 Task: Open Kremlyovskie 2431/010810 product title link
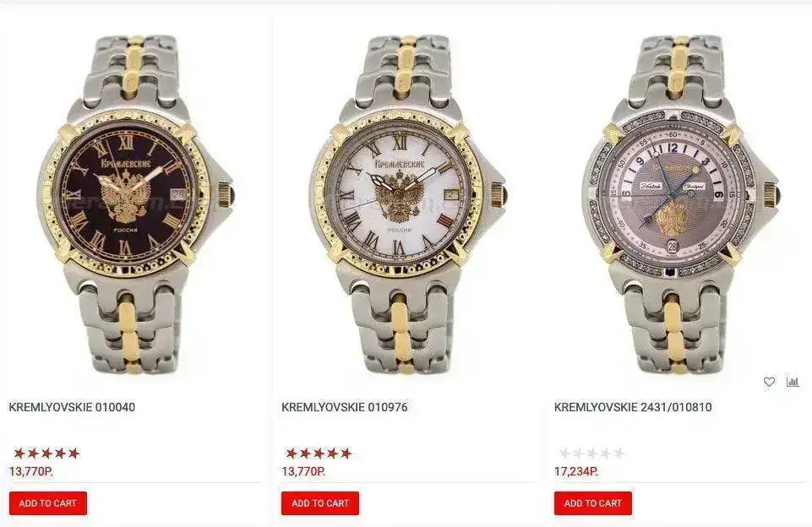633,407
